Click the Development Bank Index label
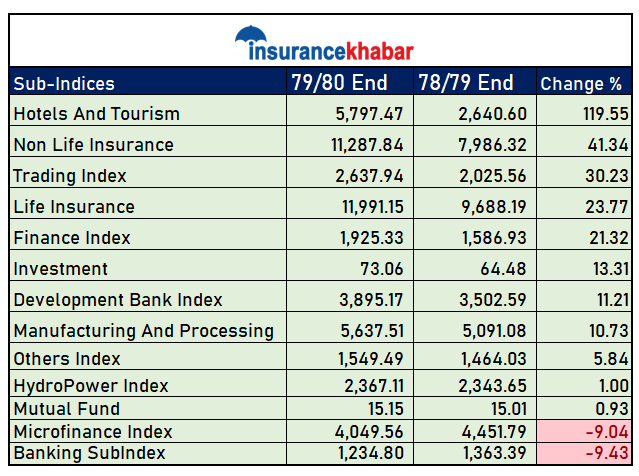 118,300
